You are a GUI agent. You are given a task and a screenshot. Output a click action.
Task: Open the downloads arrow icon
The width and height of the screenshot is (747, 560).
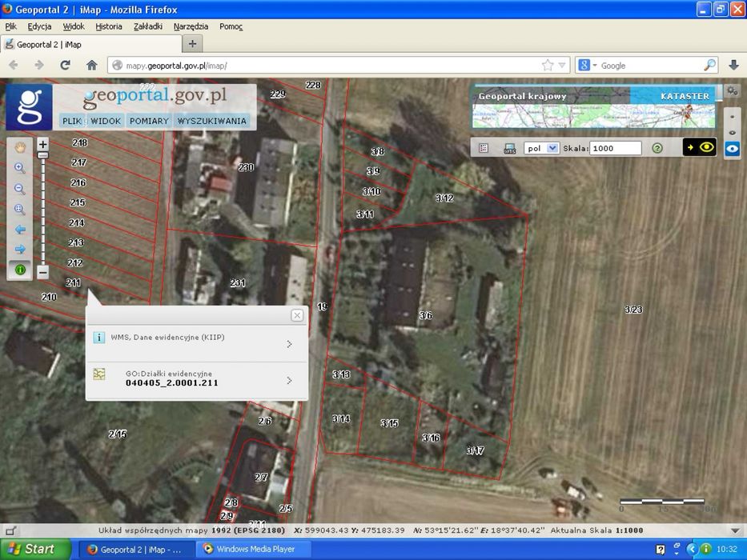(x=733, y=66)
